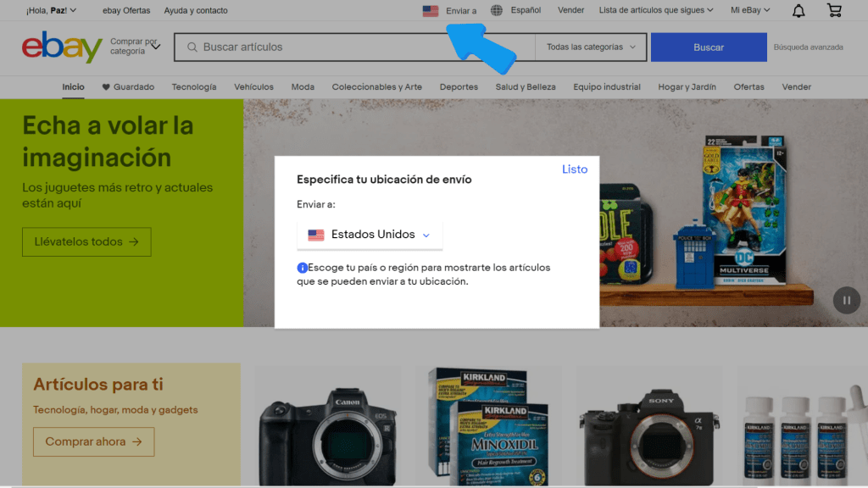Open the Kirkland bottles product thumbnail
This screenshot has height=488, width=868.
pyautogui.click(x=803, y=426)
